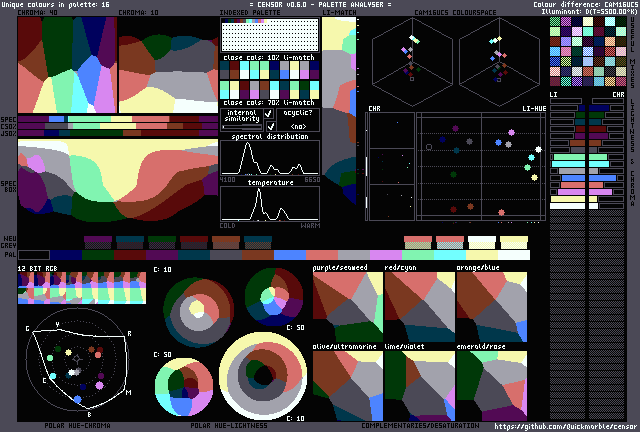The height and width of the screenshot is (432, 640).
Task: Click the github.com/Quickmarble/censor link
Action: click(566, 426)
